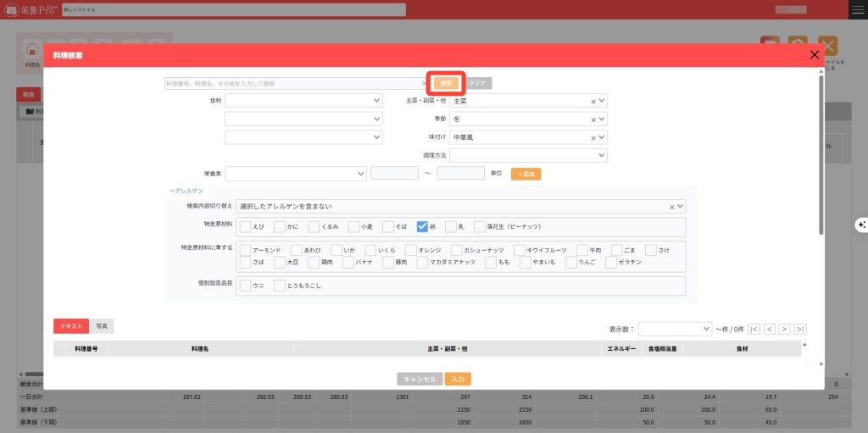This screenshot has width=868, height=433.
Task: Open the hamburger menu in top-right corner
Action: [x=857, y=9]
